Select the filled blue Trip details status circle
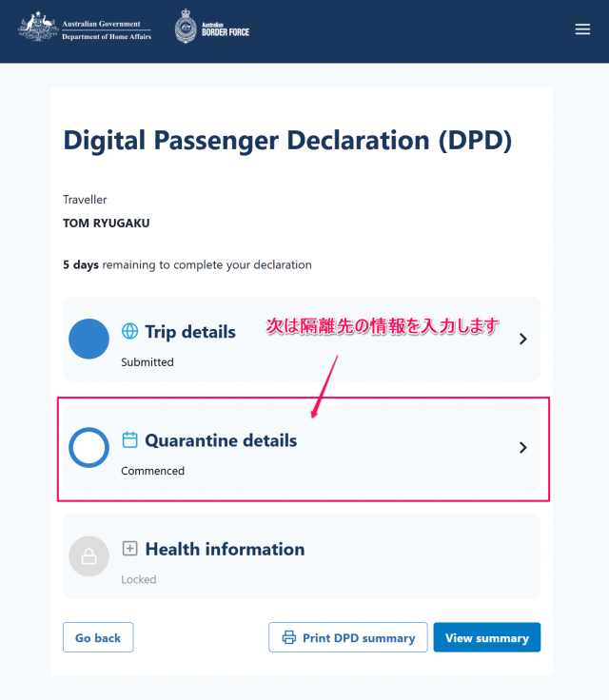Screen dimensions: 609x700 [88, 339]
